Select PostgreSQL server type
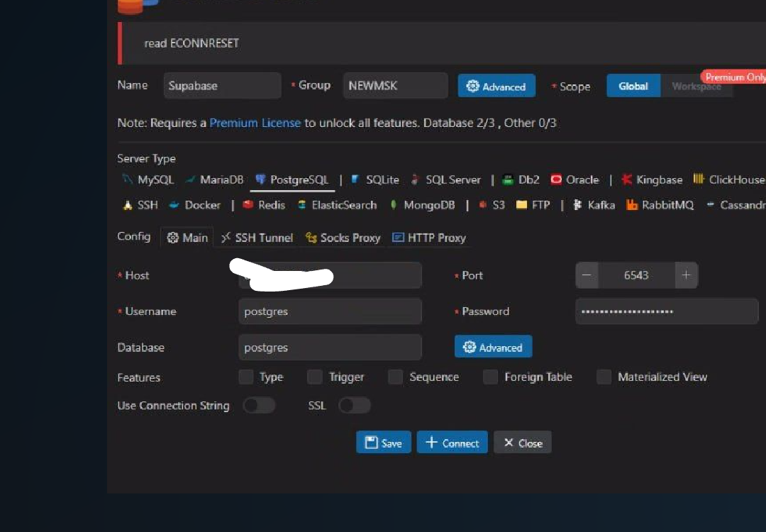766x532 pixels. (292, 179)
